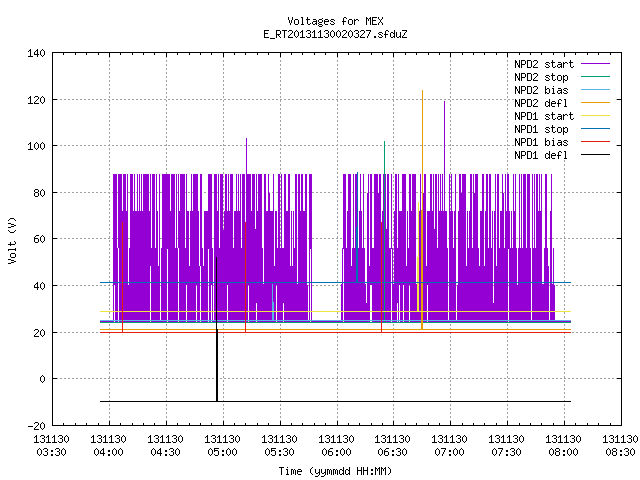The image size is (640, 480).
Task: Click the y-axis tick value 40
Action: pyautogui.click(x=39, y=286)
